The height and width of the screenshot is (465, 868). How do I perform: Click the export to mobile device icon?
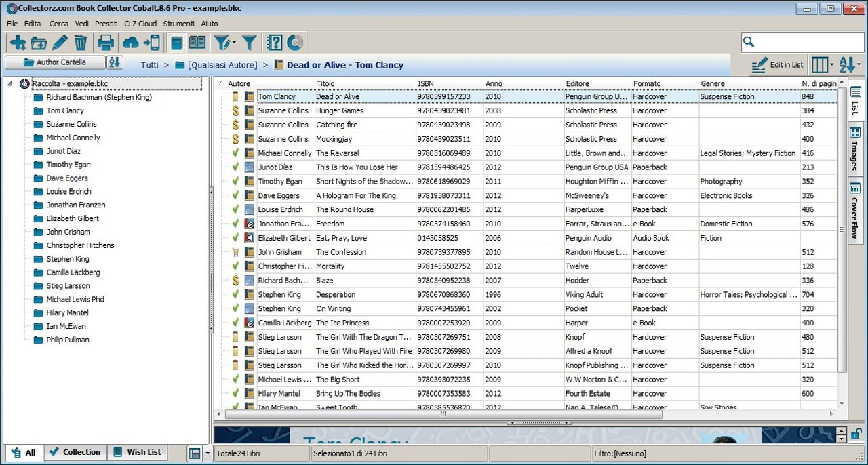point(151,43)
